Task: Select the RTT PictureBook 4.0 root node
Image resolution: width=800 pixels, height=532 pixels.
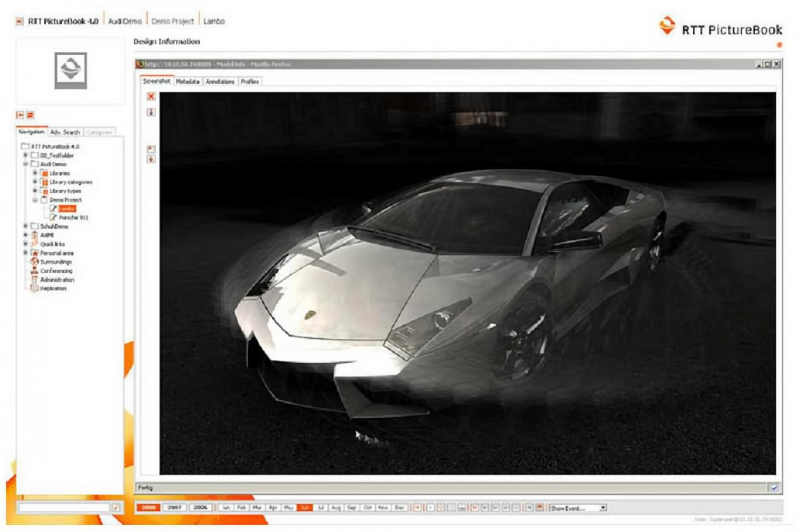Action: [x=56, y=147]
